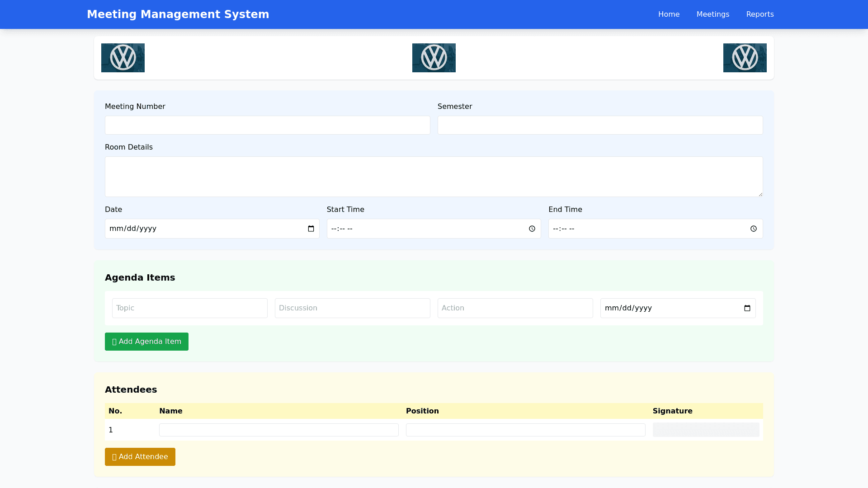This screenshot has width=868, height=488.
Task: Open clock picker in Start Time field
Action: pyautogui.click(x=532, y=229)
